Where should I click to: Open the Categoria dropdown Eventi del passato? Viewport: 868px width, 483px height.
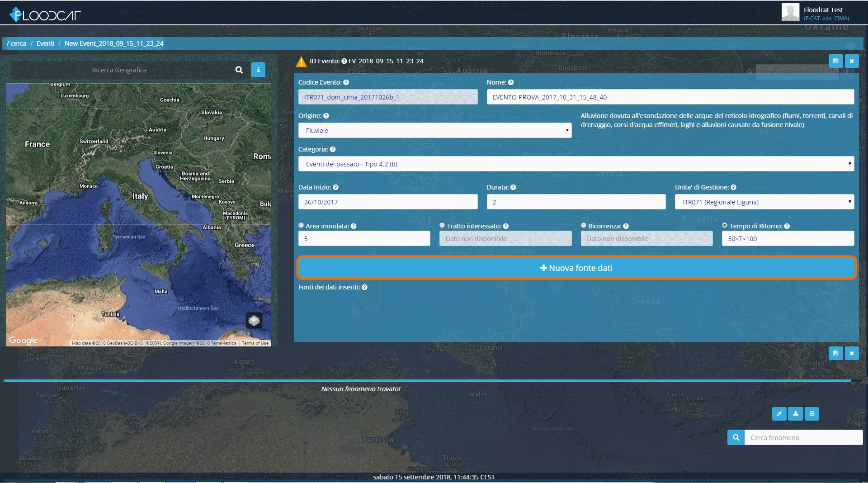(x=576, y=164)
